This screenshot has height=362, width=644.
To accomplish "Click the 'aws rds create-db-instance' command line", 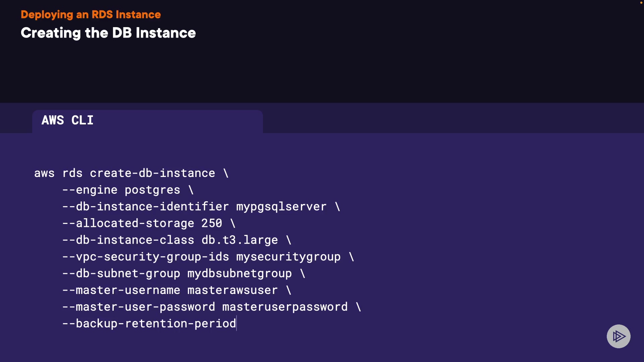I will point(131,173).
